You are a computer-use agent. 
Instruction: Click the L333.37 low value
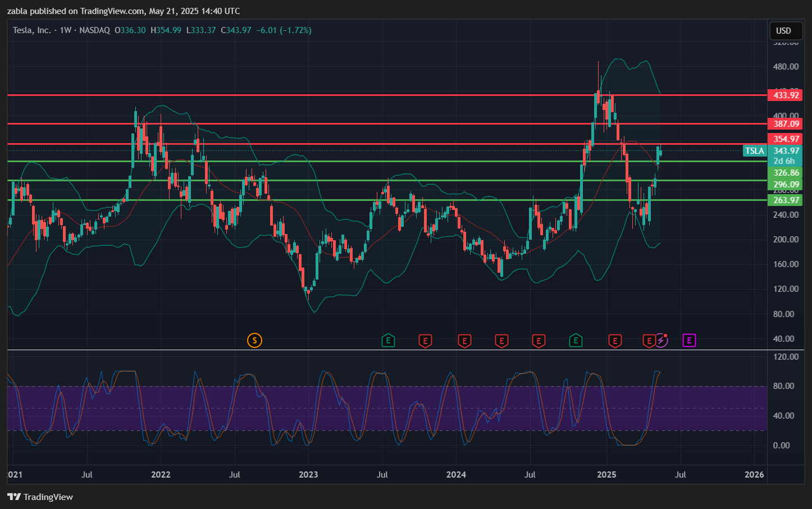click(x=201, y=30)
